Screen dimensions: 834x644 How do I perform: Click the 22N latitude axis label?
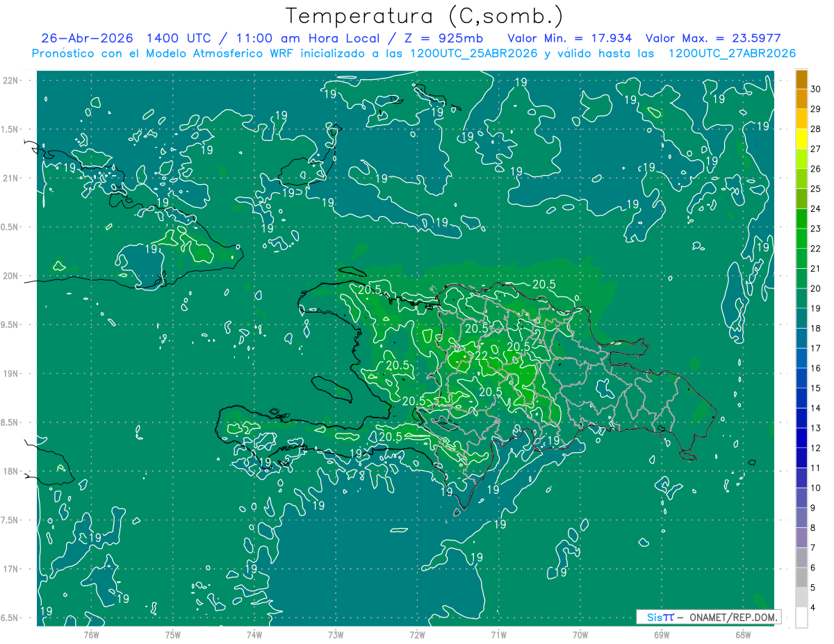click(x=10, y=80)
